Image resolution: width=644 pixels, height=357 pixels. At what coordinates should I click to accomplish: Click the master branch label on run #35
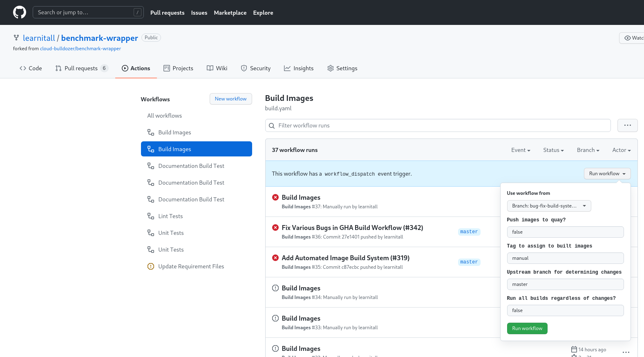pyautogui.click(x=469, y=262)
